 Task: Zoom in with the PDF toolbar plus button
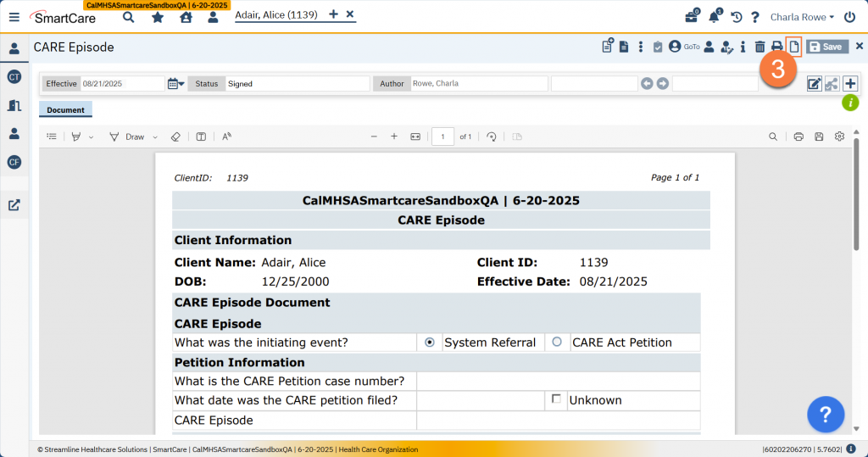click(x=394, y=137)
